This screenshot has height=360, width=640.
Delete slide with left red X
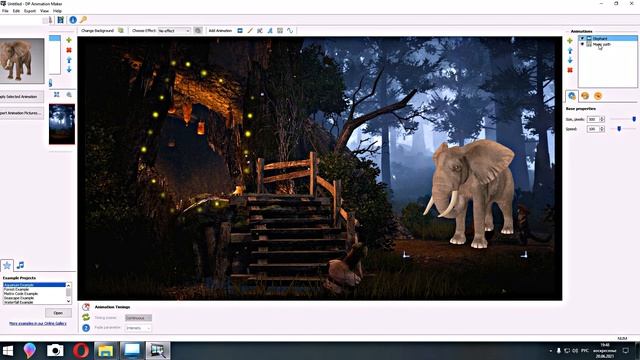click(x=69, y=50)
